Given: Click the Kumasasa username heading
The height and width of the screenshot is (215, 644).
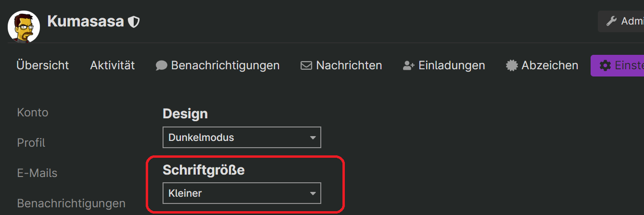Looking at the screenshot, I should [86, 22].
